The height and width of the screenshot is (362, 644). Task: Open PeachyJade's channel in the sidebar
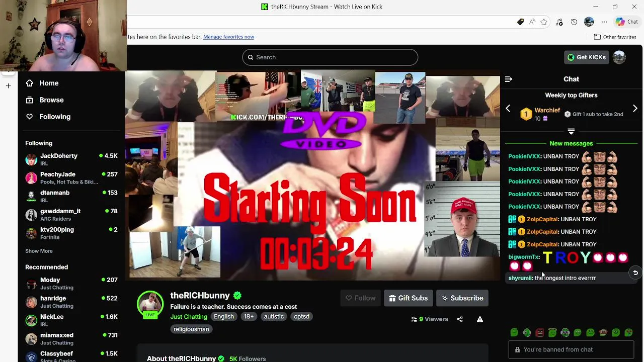pyautogui.click(x=71, y=178)
